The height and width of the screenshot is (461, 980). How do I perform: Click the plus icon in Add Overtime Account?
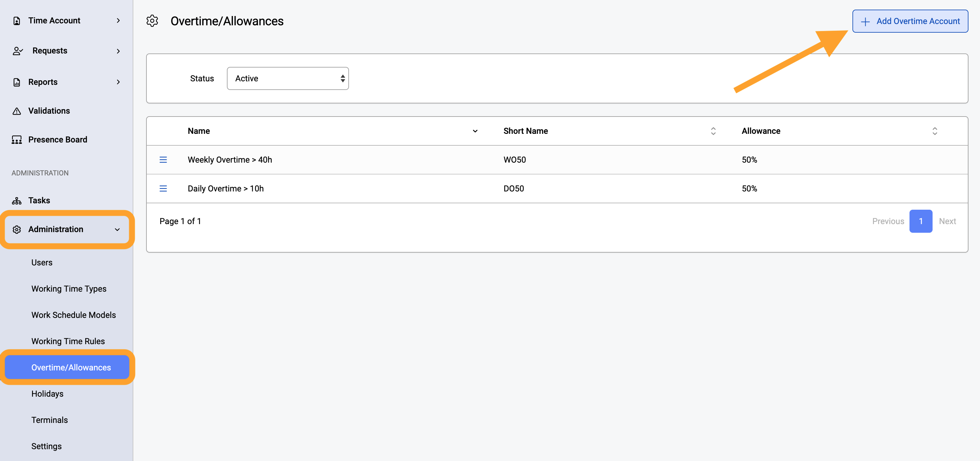(x=865, y=22)
